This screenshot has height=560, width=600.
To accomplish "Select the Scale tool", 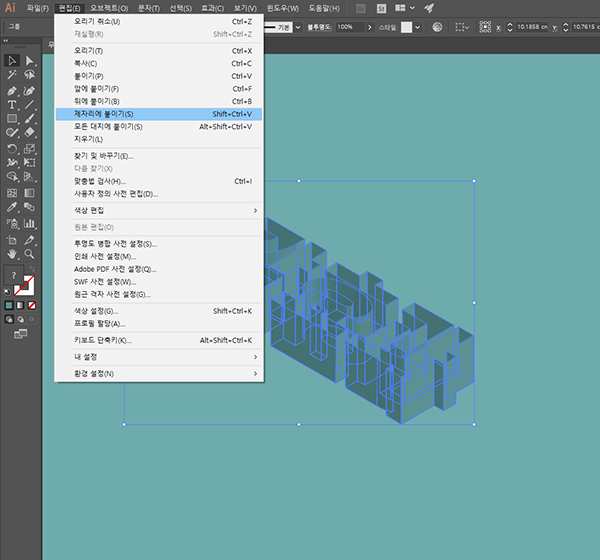I will pos(29,149).
